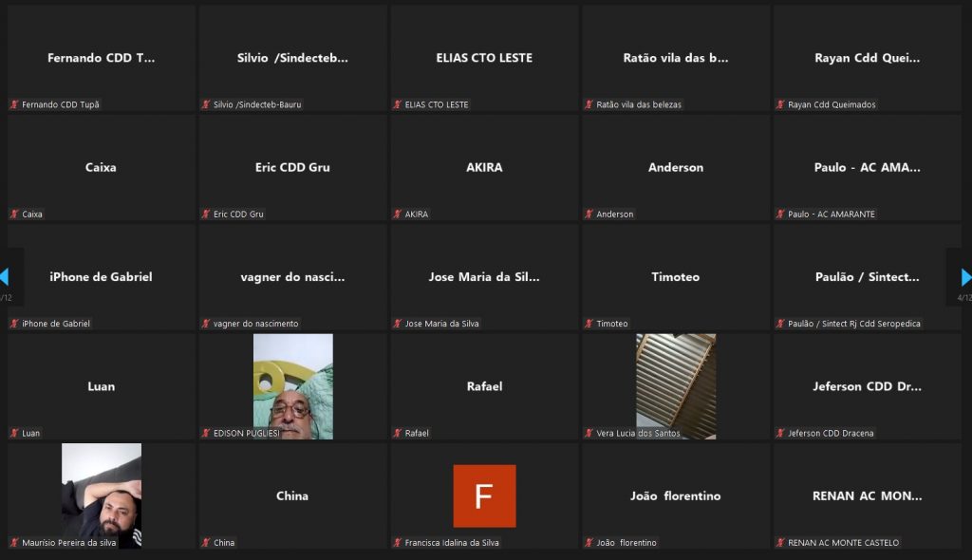
Task: Click muted mic icon beside Caixa label
Action: pos(14,214)
